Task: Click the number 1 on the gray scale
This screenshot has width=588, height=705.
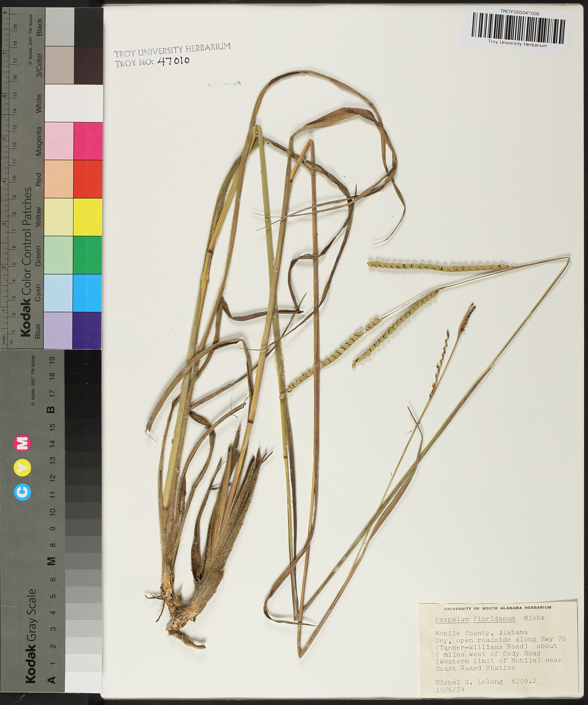Action: tap(53, 664)
